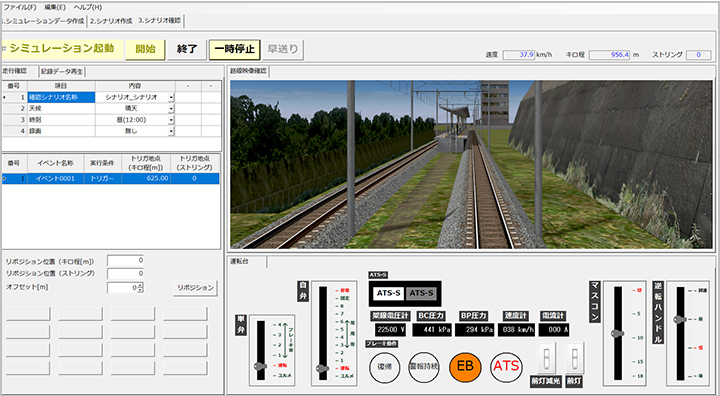Click the 単弁 brake lever handle
720x396 pixels.
tap(260, 366)
